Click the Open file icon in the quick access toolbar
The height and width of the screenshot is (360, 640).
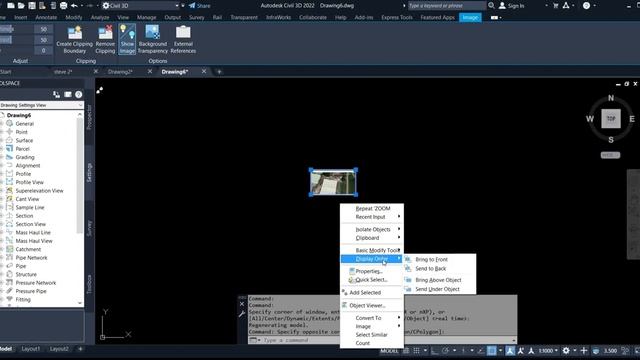tap(21, 6)
